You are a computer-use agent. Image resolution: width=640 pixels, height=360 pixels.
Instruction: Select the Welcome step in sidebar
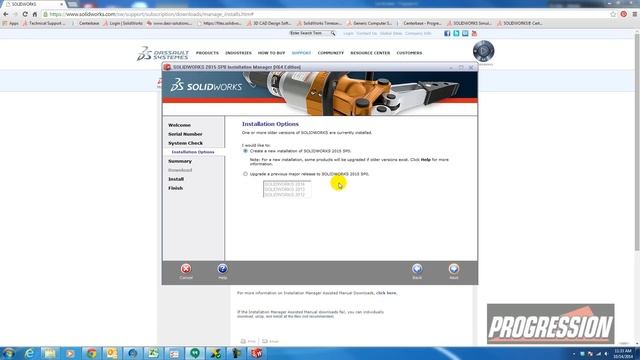(179, 125)
